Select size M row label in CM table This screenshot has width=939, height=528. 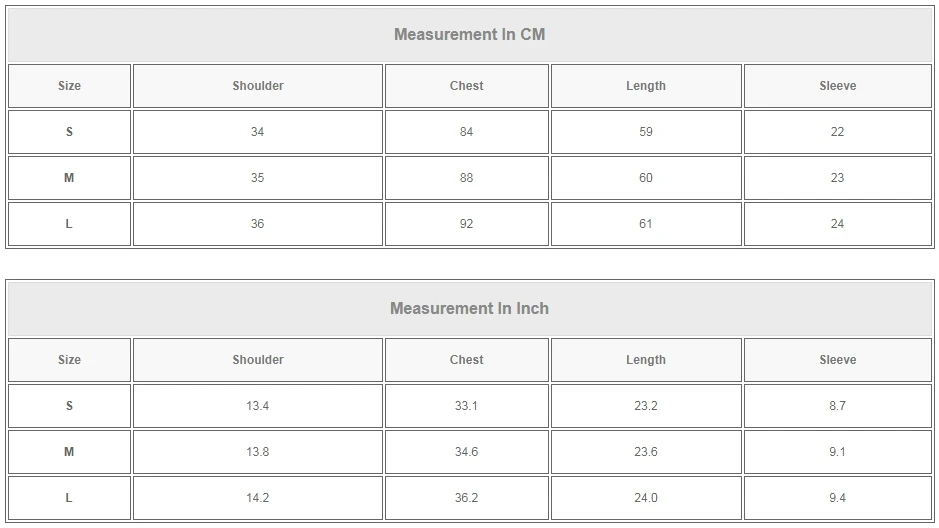point(69,178)
